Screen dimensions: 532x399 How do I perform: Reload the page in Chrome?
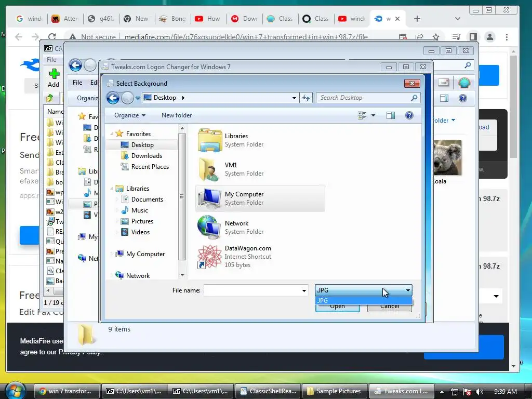pos(51,37)
